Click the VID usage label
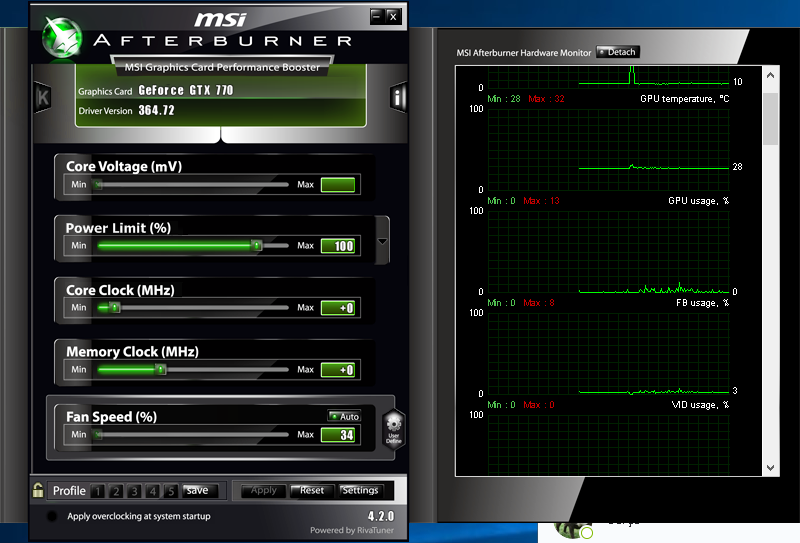The width and height of the screenshot is (800, 543). tap(700, 405)
